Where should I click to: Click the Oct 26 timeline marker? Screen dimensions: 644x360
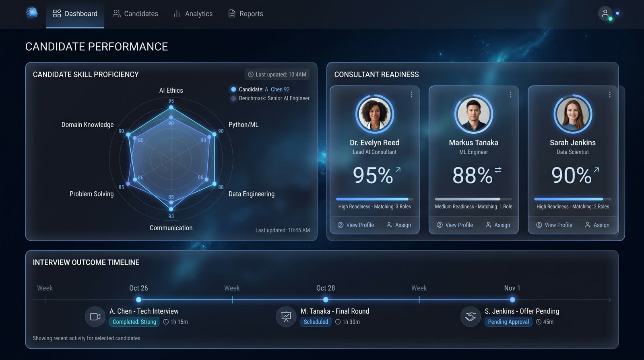pyautogui.click(x=138, y=300)
